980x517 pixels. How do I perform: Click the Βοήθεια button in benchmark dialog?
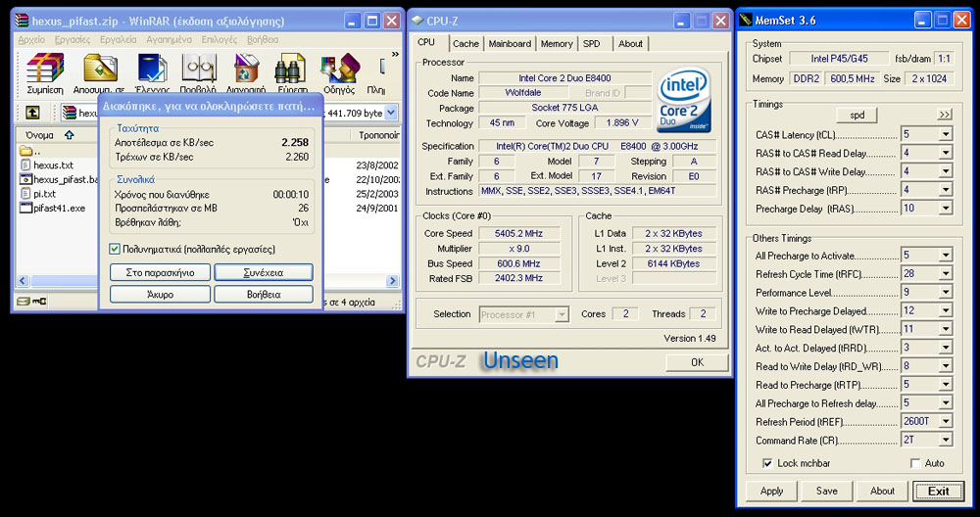(x=263, y=294)
